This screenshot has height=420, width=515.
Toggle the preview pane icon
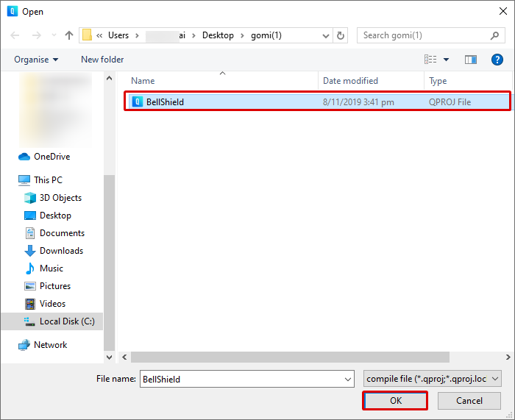471,60
